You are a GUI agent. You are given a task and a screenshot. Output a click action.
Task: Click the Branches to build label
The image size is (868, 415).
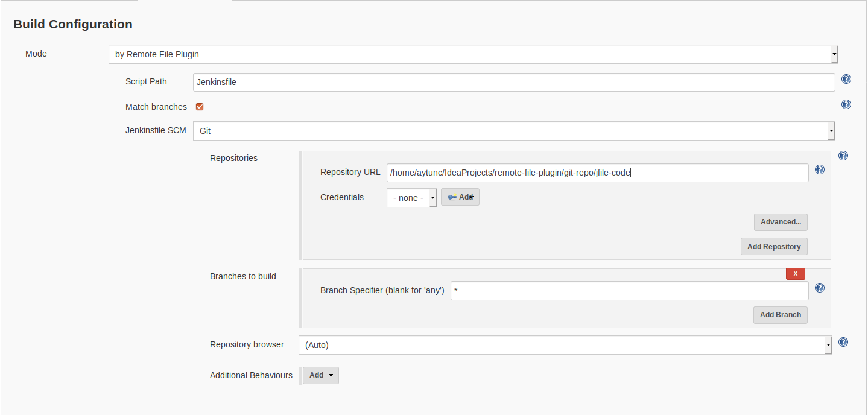243,276
